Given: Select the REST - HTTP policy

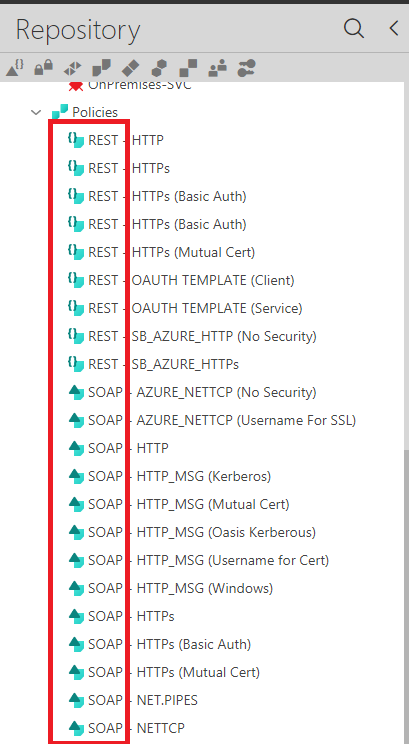Looking at the screenshot, I should point(126,140).
